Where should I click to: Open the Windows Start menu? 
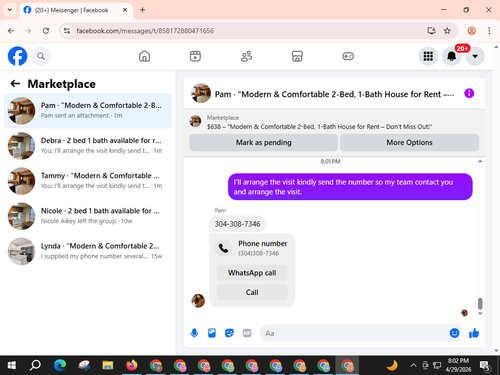[x=11, y=365]
